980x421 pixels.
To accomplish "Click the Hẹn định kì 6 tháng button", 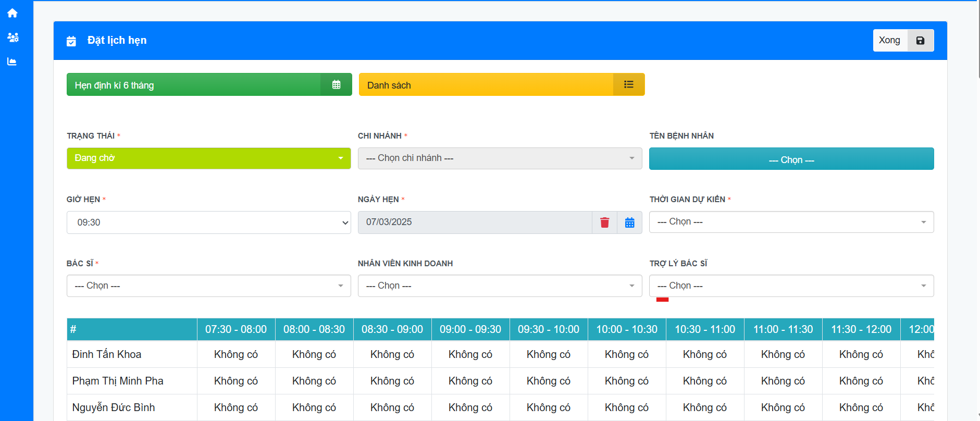I will coord(193,84).
